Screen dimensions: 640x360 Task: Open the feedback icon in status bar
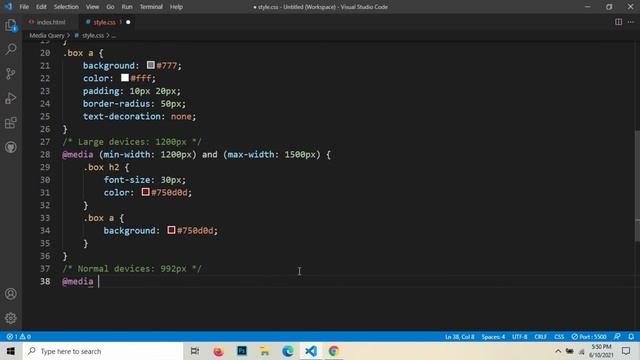click(617, 337)
